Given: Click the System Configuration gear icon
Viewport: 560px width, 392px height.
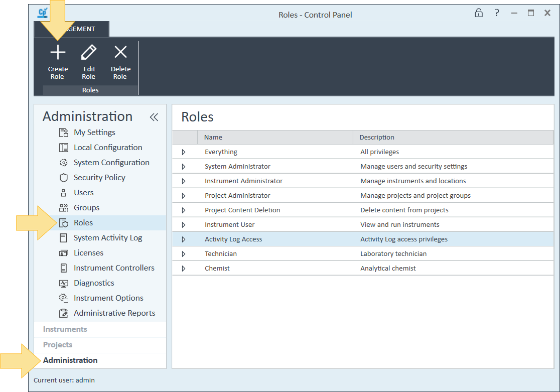Looking at the screenshot, I should pyautogui.click(x=64, y=163).
